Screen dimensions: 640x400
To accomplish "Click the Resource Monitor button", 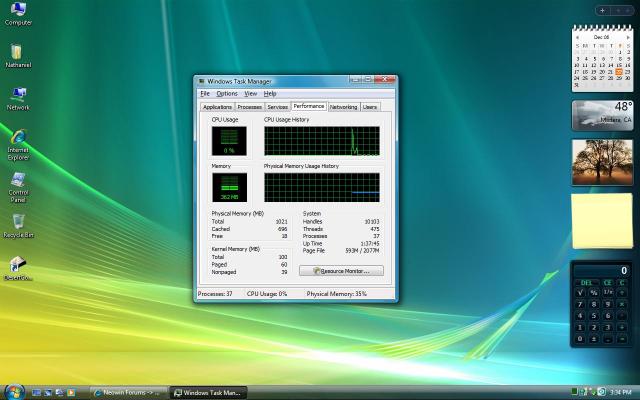I will coord(341,271).
